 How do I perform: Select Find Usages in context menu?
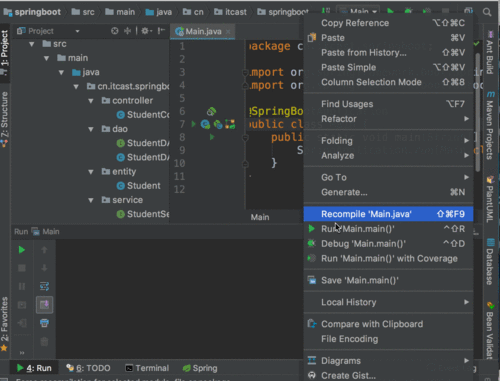pos(388,104)
